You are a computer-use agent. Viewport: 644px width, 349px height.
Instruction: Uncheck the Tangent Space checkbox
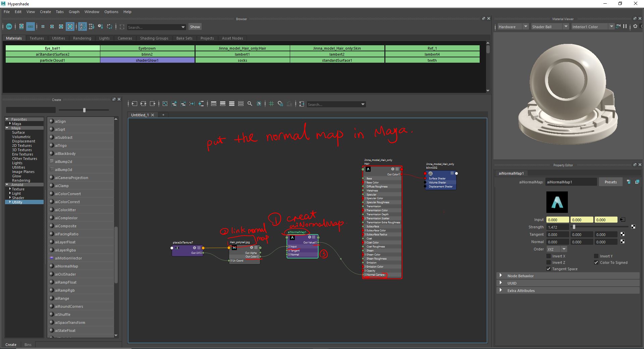549,269
